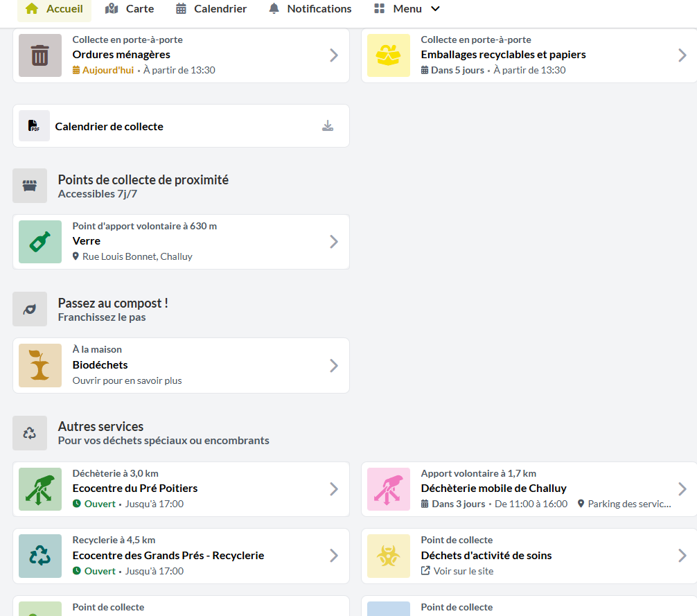Click the Biodéchets apple core icon
Screen dimensions: 697x616
tap(40, 365)
